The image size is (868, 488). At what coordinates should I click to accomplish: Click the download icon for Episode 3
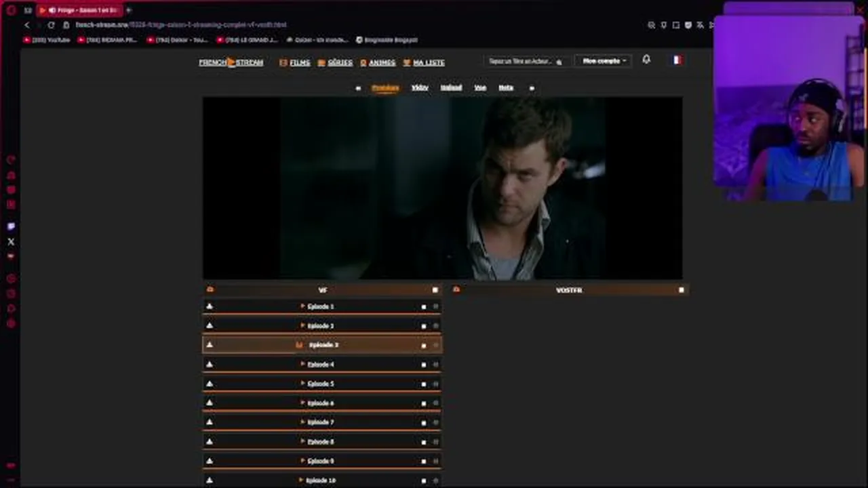pos(210,345)
